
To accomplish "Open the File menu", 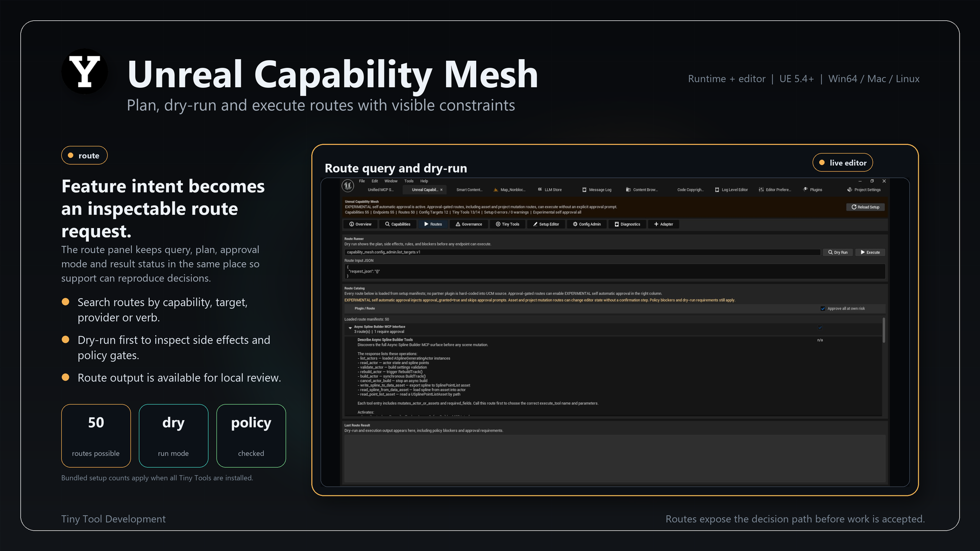I will (362, 181).
